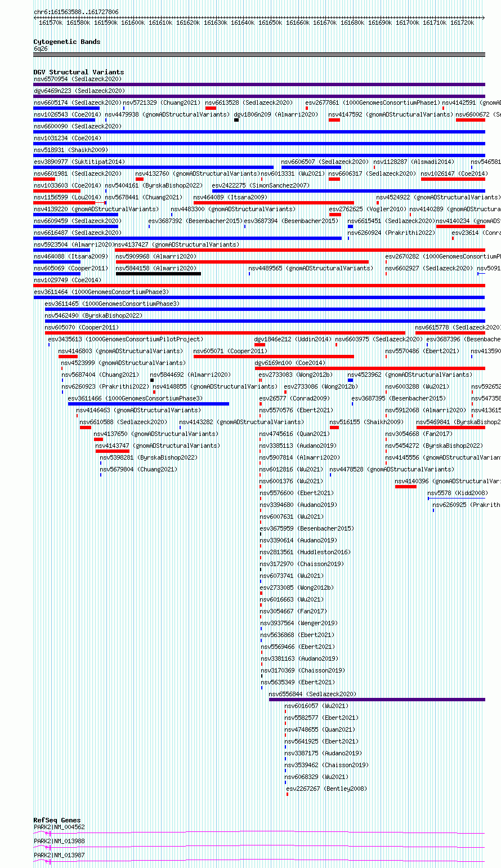
Task: Click the chr6:161563588..161727806 ruler label
Action: [x=76, y=12]
